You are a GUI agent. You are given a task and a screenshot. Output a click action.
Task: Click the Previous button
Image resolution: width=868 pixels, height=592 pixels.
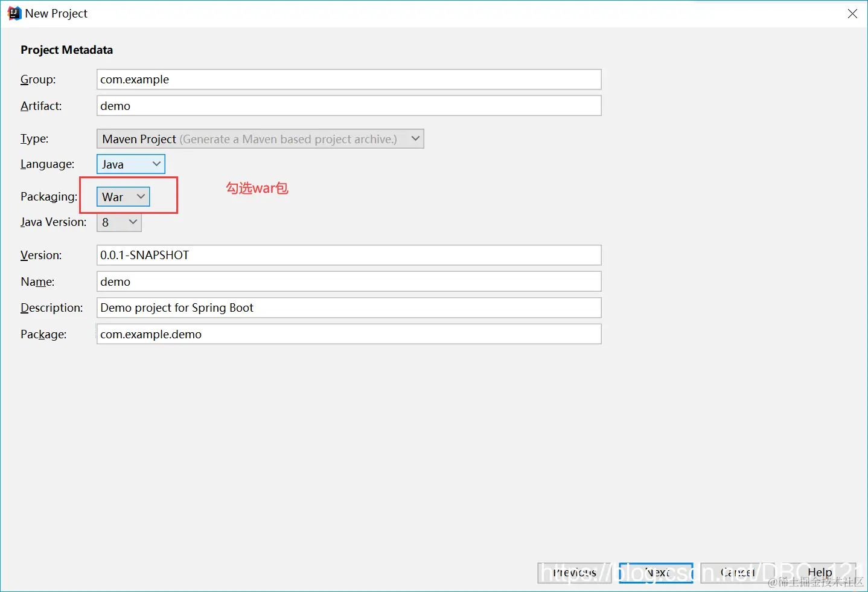pyautogui.click(x=575, y=572)
